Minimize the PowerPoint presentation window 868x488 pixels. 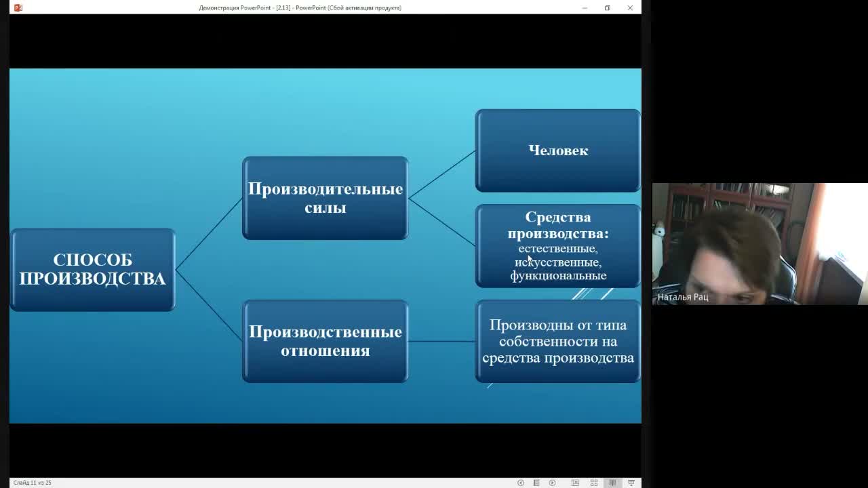(x=585, y=7)
